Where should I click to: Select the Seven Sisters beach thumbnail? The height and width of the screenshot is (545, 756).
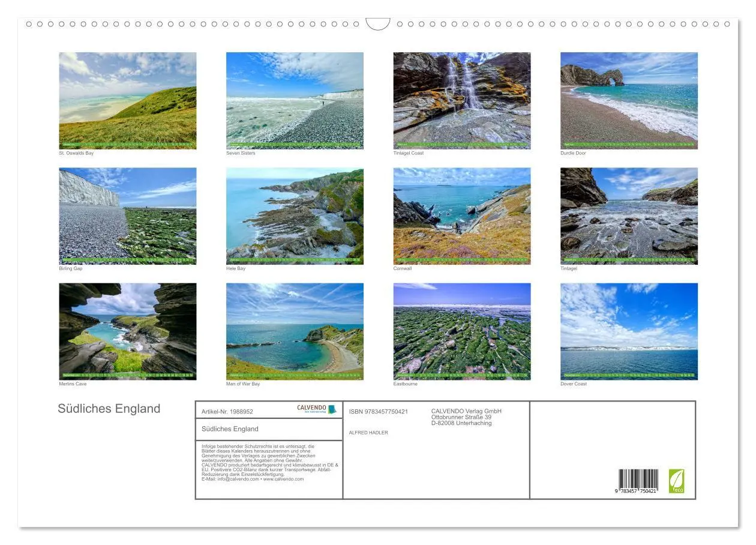tap(295, 100)
